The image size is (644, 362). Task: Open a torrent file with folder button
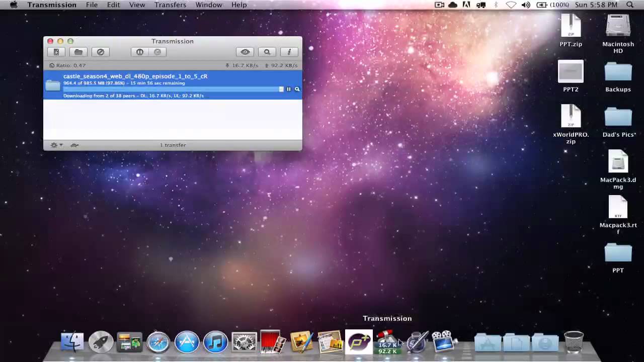78,52
